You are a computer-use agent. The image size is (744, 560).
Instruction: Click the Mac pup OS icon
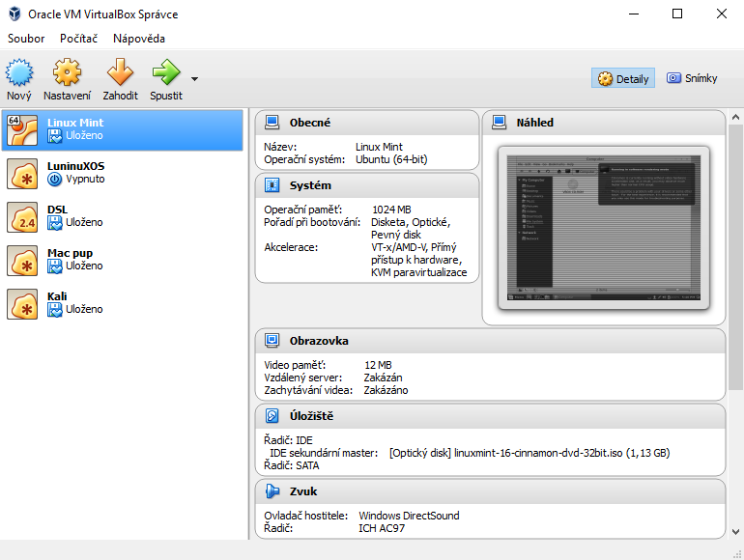[22, 261]
